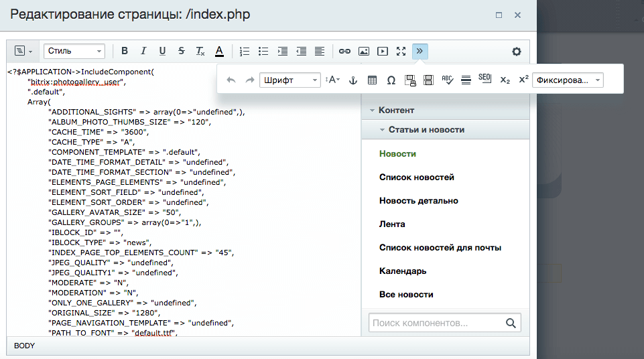Image resolution: width=644 pixels, height=359 pixels.
Task: Click the insert link icon
Action: (x=344, y=51)
